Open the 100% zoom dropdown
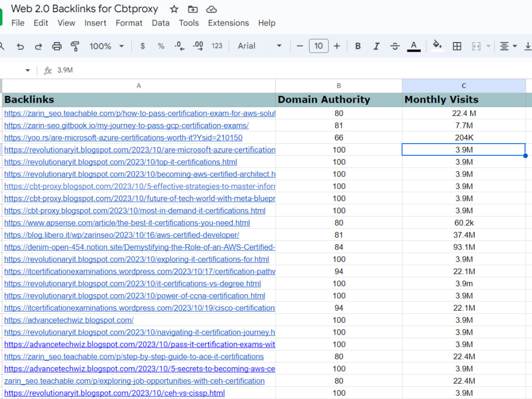This screenshot has height=399, width=532. (106, 46)
